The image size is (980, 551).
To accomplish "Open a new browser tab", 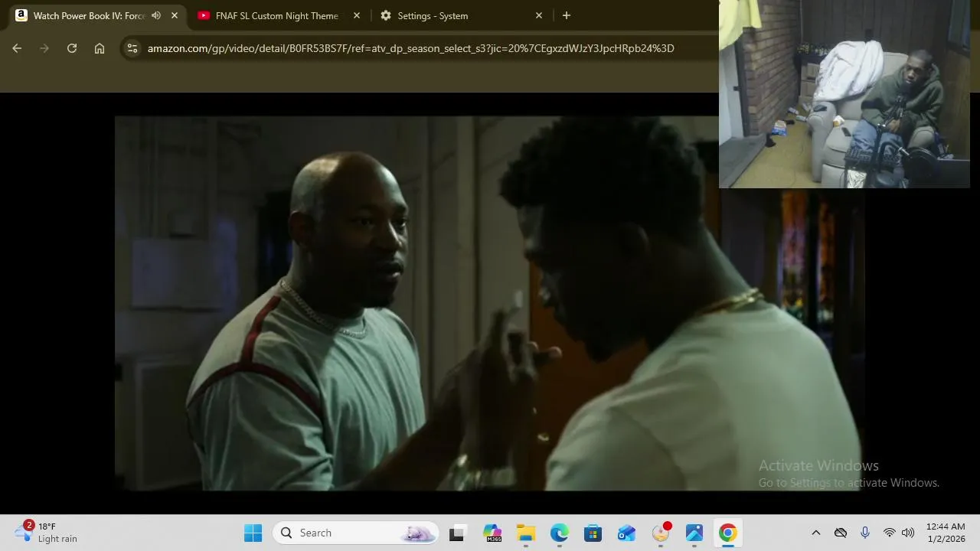I will pyautogui.click(x=567, y=15).
